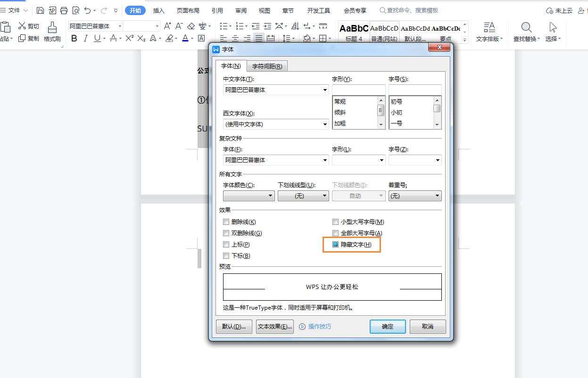Pick the red font color swatch
Viewport: 588px width, 378px height.
tap(186, 39)
